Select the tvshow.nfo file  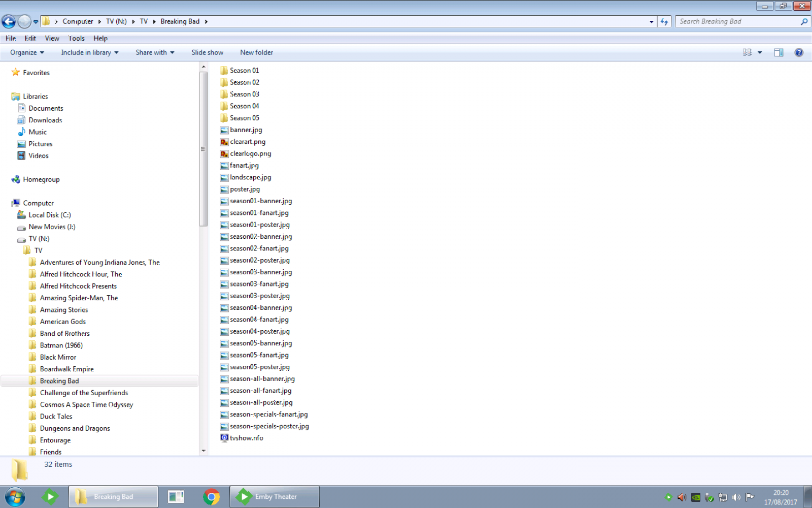pyautogui.click(x=246, y=437)
